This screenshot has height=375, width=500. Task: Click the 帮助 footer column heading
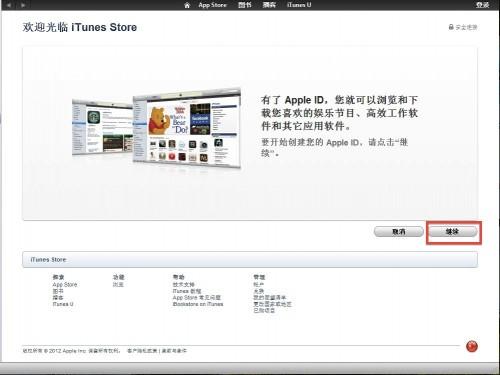point(178,277)
